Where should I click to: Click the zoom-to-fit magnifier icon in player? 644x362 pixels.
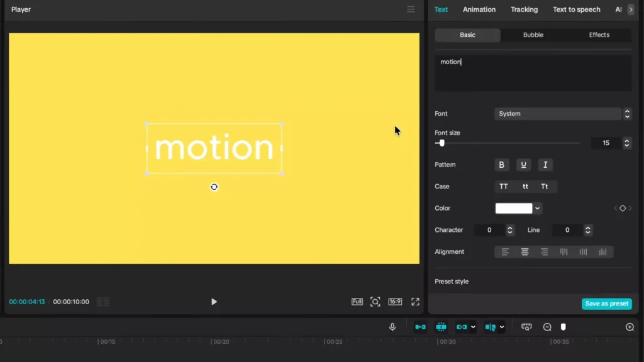point(375,302)
